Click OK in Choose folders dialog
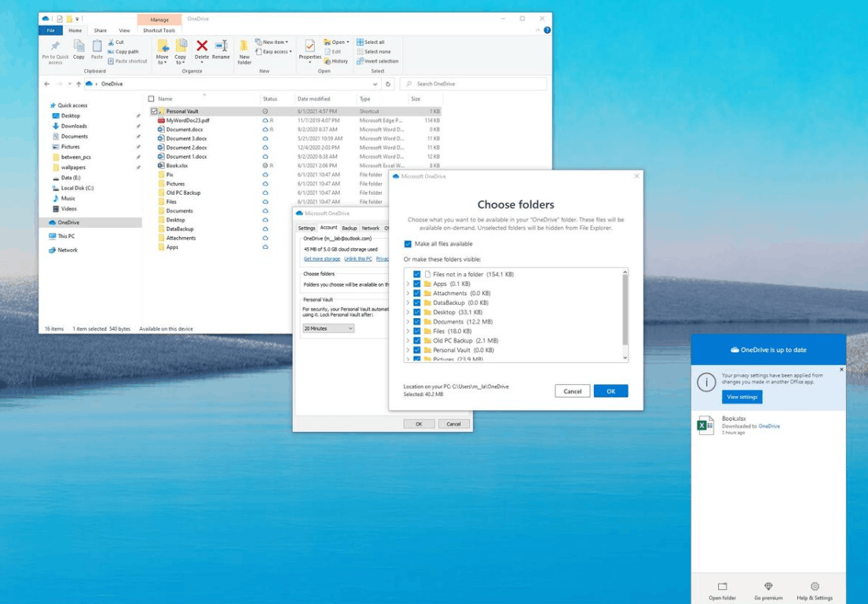 (610, 391)
